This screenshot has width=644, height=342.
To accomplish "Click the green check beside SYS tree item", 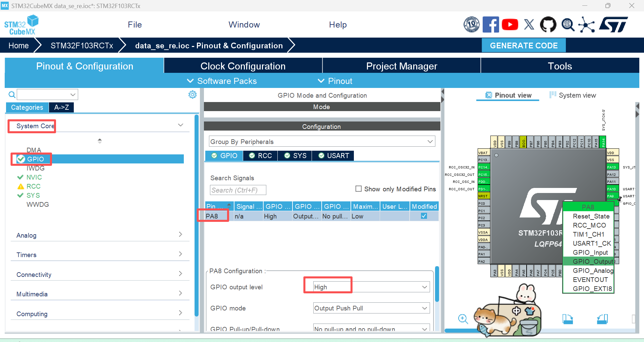I will pyautogui.click(x=20, y=195).
